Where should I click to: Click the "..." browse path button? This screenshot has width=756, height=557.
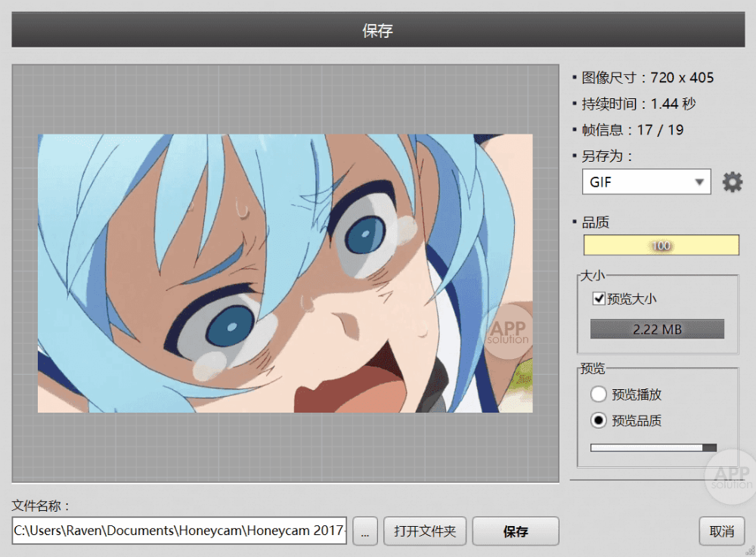click(x=365, y=531)
